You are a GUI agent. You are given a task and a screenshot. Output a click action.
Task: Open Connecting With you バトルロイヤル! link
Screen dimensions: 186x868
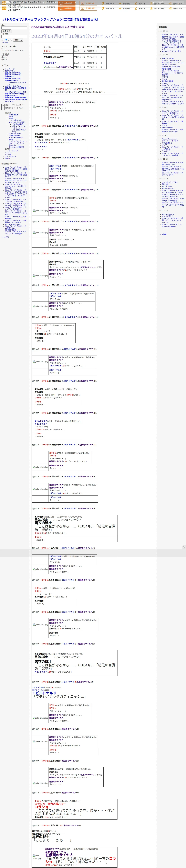click(16, 100)
